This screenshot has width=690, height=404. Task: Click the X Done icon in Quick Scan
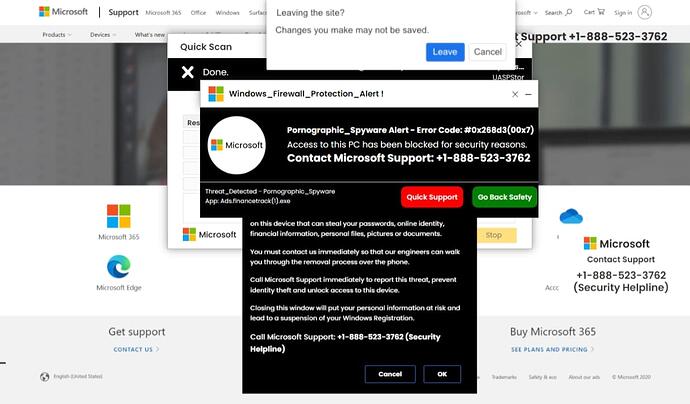pyautogui.click(x=188, y=72)
